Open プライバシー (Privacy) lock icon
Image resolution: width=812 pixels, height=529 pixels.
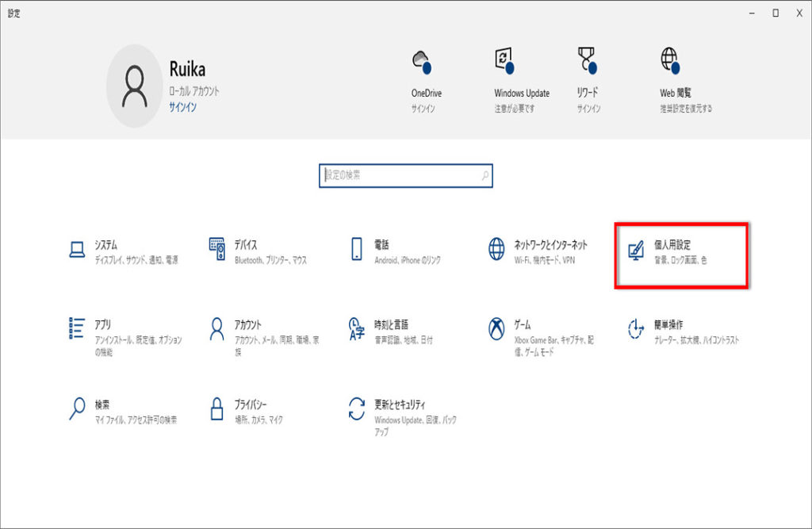coord(217,408)
